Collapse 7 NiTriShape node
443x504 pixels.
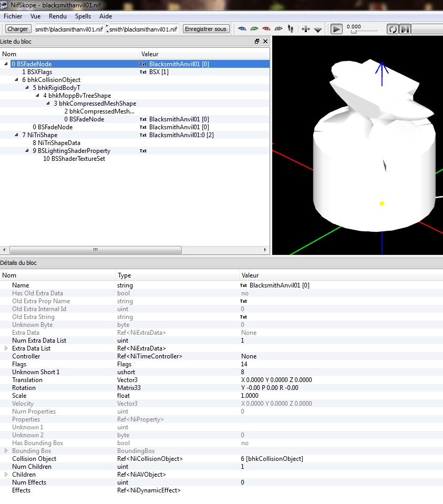pyautogui.click(x=16, y=135)
